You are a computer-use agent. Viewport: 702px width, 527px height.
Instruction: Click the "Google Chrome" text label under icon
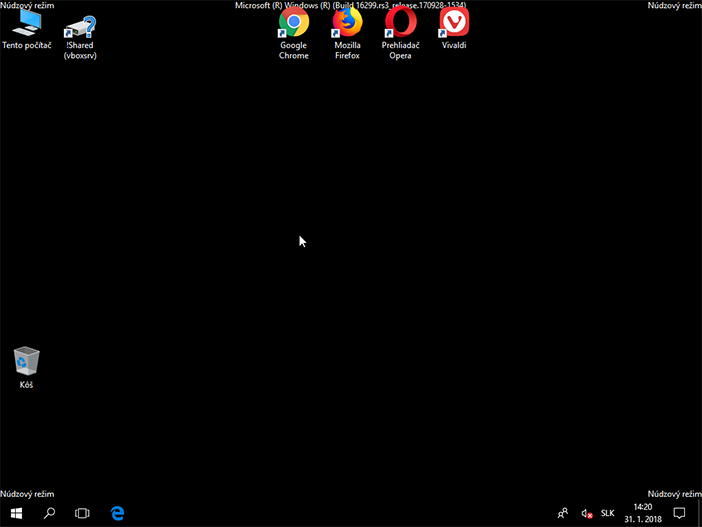(x=293, y=50)
